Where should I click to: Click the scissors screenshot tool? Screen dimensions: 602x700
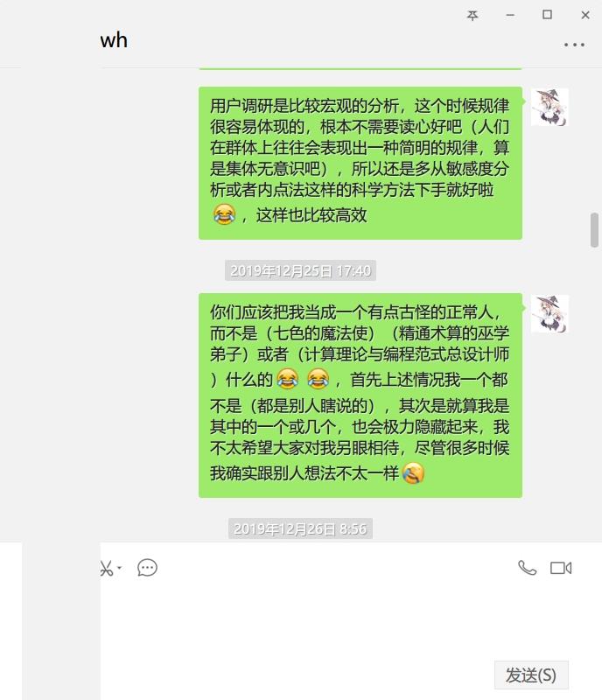(x=107, y=568)
